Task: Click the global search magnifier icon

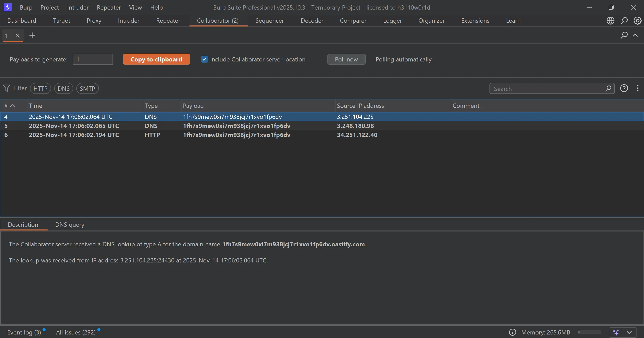Action: tap(624, 21)
